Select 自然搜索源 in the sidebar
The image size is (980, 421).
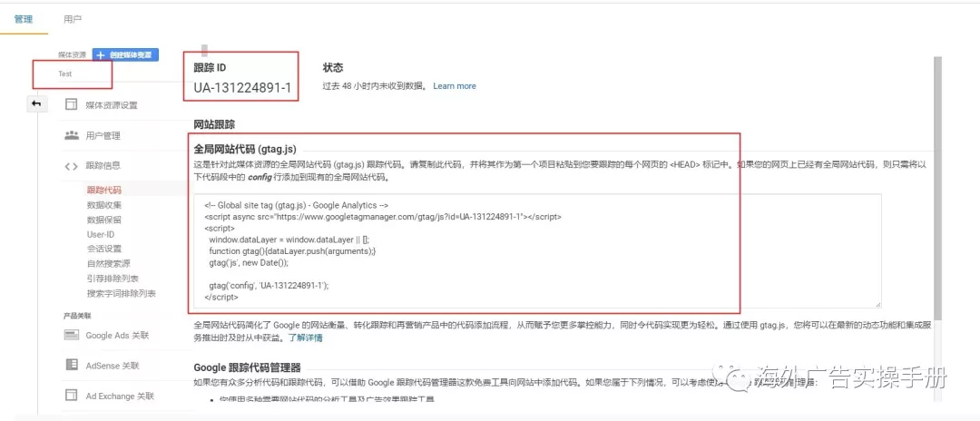coord(108,263)
